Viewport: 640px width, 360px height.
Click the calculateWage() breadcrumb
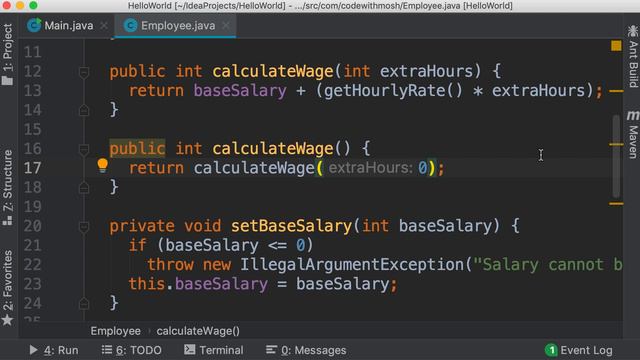[198, 331]
